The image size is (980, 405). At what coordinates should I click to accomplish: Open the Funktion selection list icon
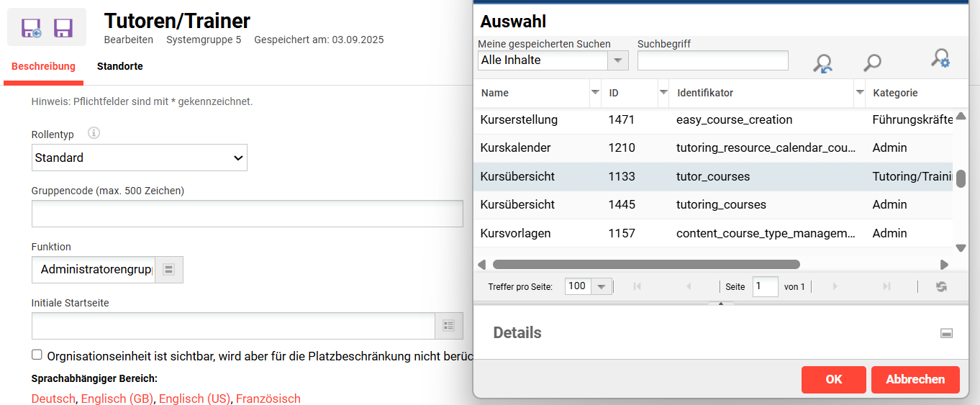point(169,270)
